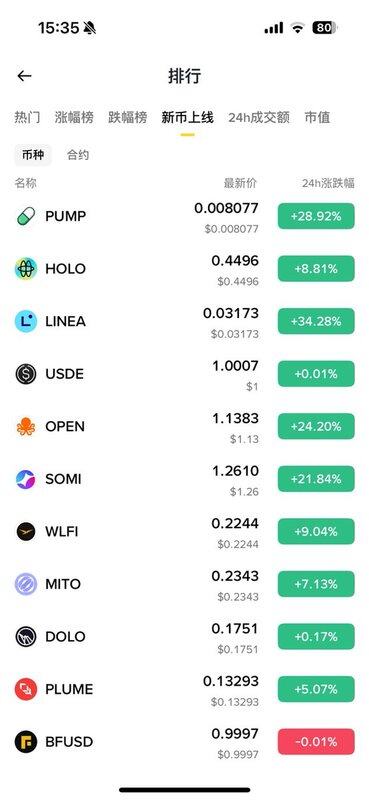The width and height of the screenshot is (369, 800).
Task: Switch to the 涨幅榜 tab
Action: point(74,117)
